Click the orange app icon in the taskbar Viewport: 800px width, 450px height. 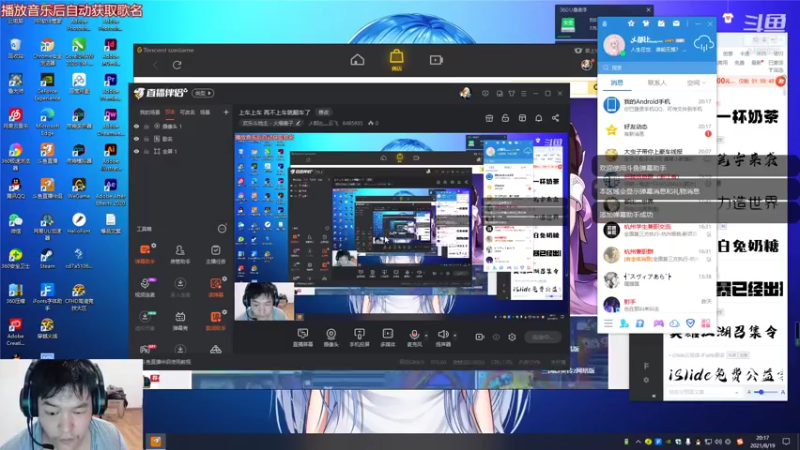pyautogui.click(x=156, y=441)
